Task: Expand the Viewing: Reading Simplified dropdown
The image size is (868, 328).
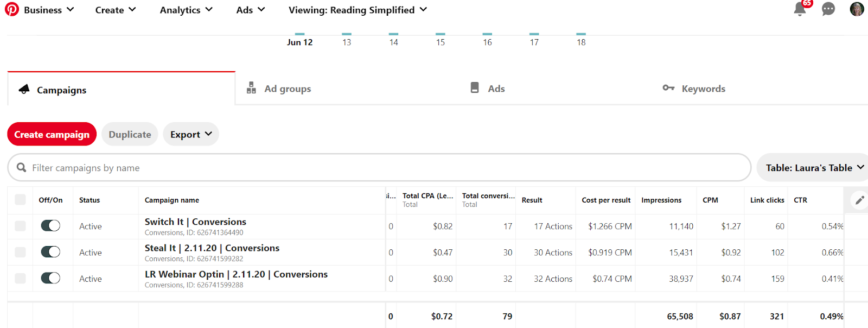Action: [358, 10]
